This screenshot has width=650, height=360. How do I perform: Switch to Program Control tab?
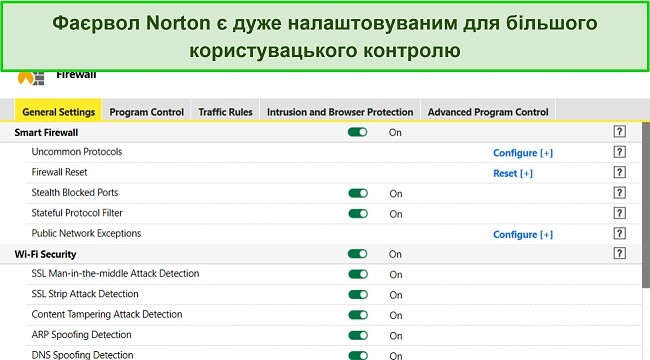[x=146, y=110]
